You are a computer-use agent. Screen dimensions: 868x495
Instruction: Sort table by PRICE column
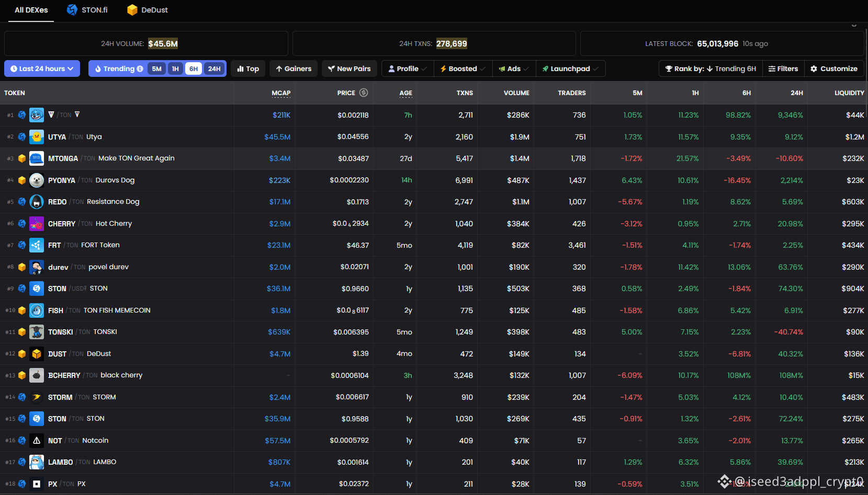pyautogui.click(x=346, y=93)
